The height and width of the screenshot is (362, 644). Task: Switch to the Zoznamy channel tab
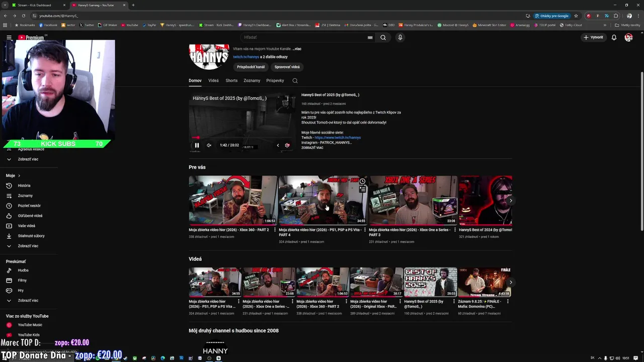pyautogui.click(x=252, y=80)
